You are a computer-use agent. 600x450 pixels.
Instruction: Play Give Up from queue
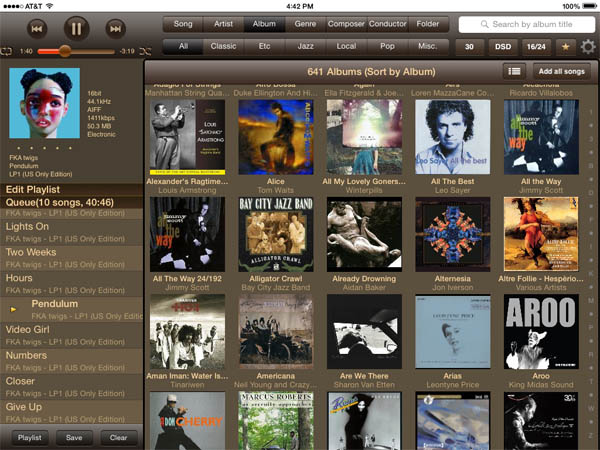[x=72, y=412]
